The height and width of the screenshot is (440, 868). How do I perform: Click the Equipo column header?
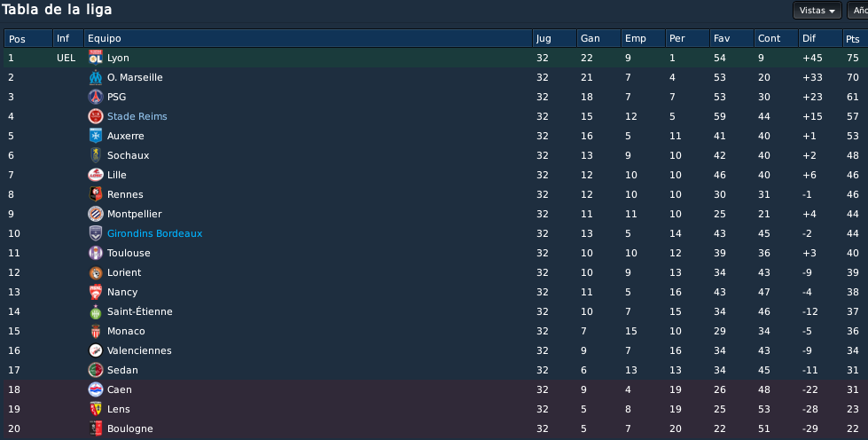point(308,38)
